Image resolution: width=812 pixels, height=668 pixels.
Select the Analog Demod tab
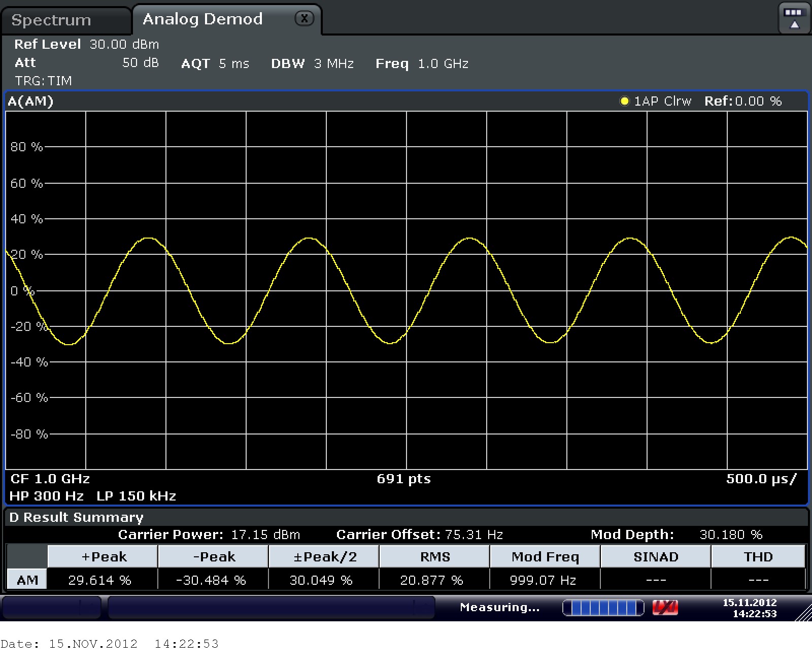point(203,19)
